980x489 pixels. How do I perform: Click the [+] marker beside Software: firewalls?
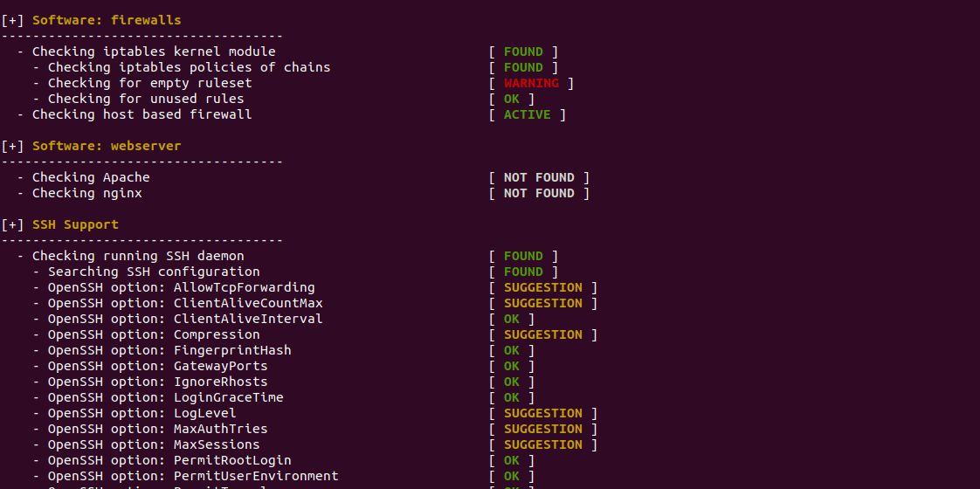point(12,20)
